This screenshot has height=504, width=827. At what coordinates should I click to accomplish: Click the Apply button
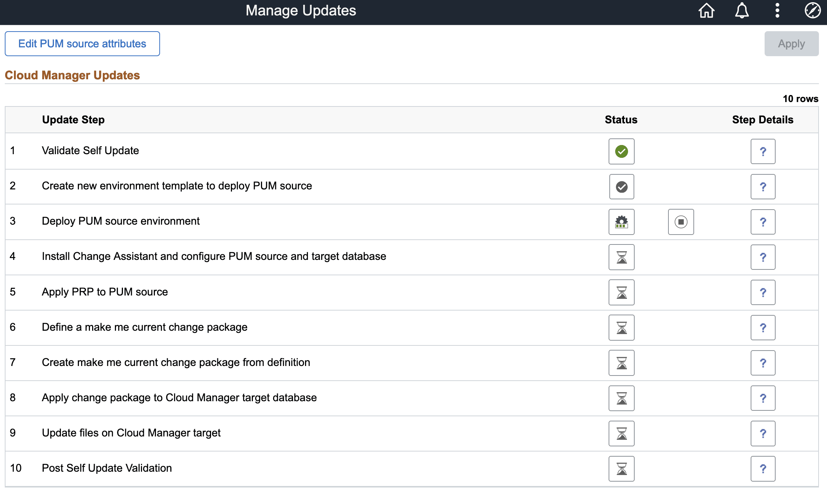(x=791, y=44)
